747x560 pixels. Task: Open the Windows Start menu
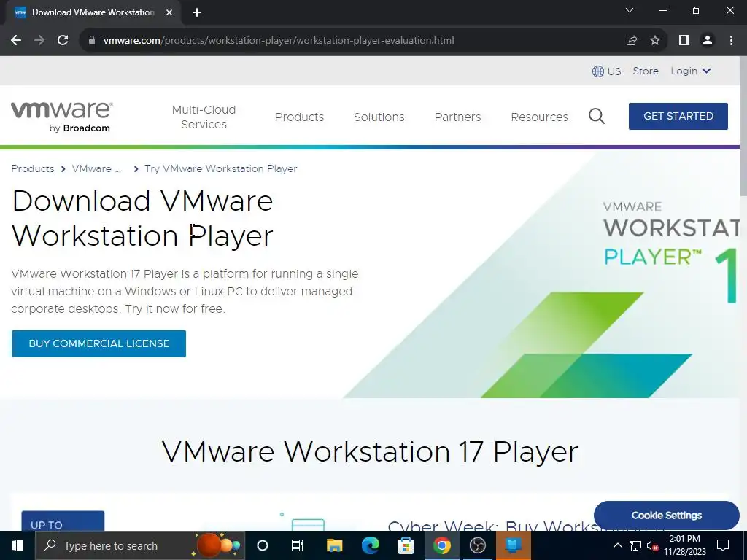18,545
